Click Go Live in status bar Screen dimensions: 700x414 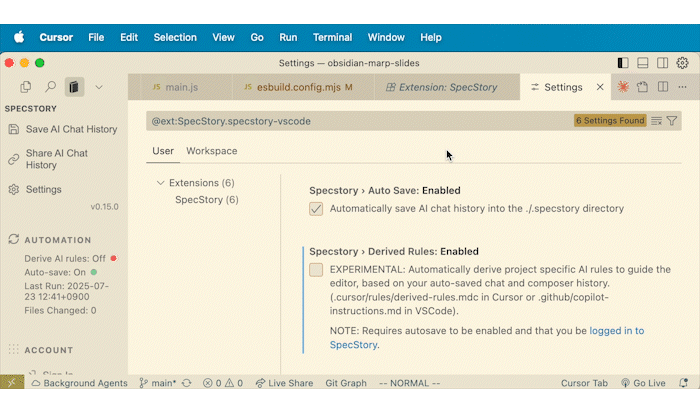[x=643, y=383]
